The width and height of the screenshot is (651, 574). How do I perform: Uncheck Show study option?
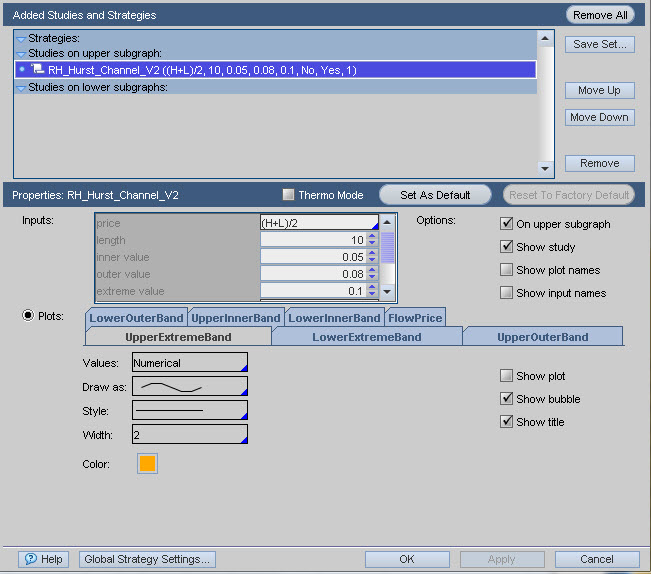click(x=506, y=247)
